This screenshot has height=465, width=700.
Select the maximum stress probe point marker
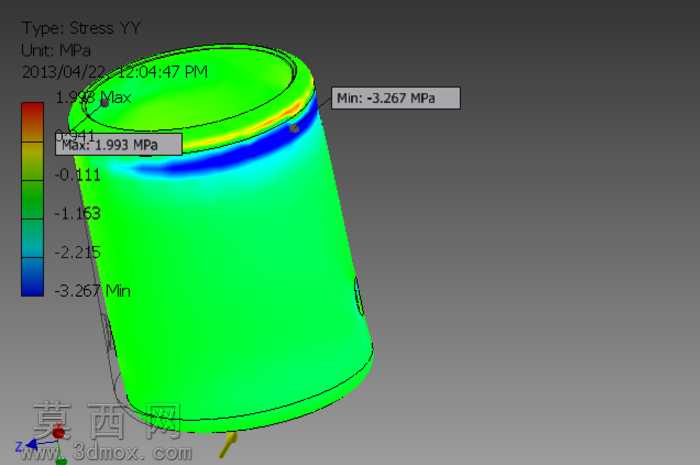click(104, 103)
